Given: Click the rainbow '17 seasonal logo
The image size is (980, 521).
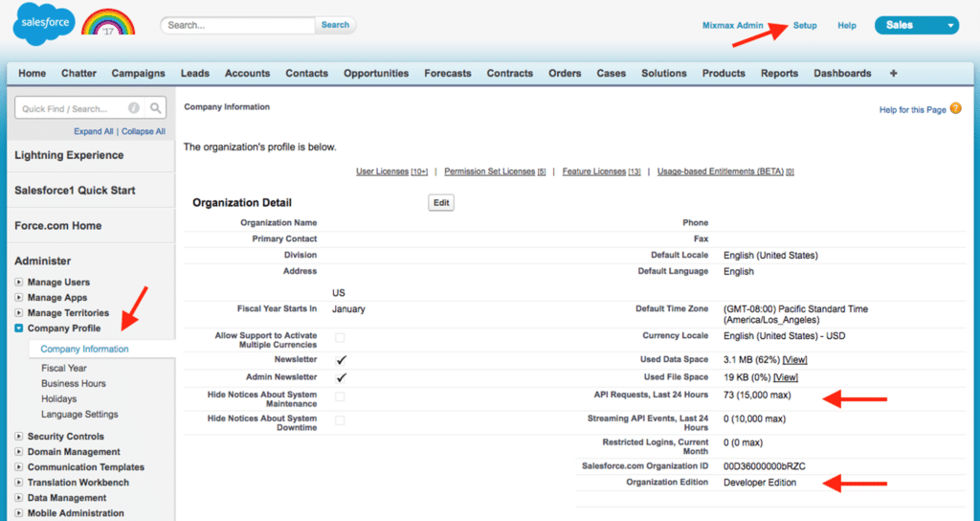Looking at the screenshot, I should [108, 23].
